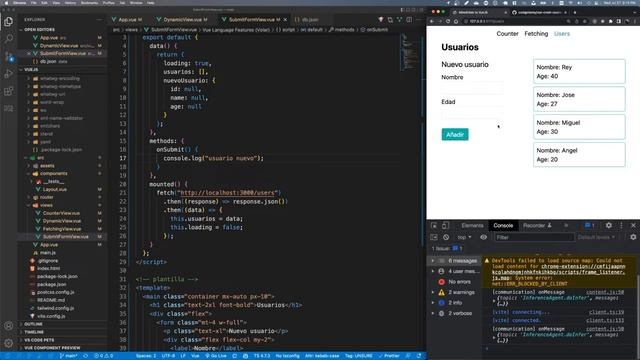Open the client.ts:19 source link
The image size is (640, 360).
(606, 312)
